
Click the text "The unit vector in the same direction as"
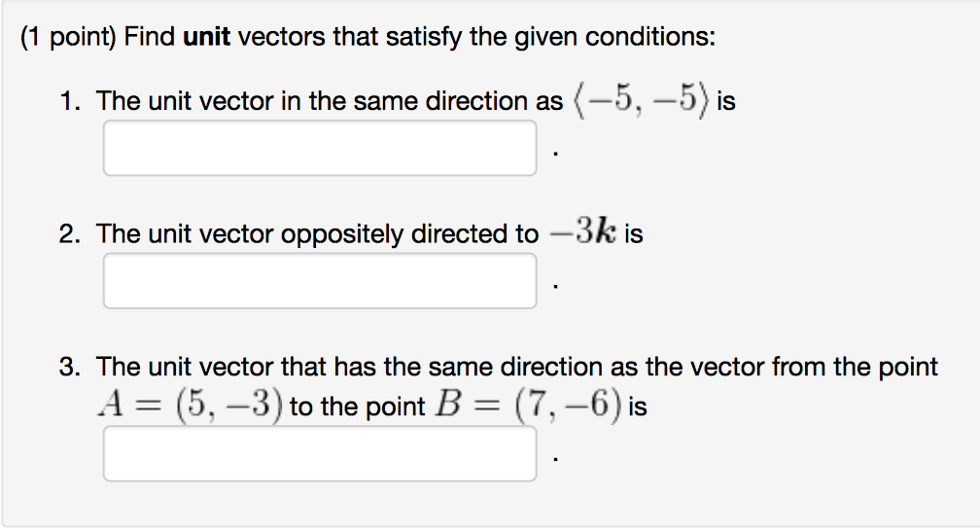pyautogui.click(x=330, y=101)
